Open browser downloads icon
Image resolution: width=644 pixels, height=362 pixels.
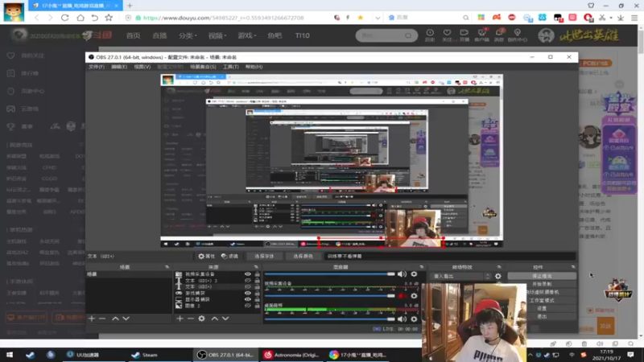pos(621,18)
